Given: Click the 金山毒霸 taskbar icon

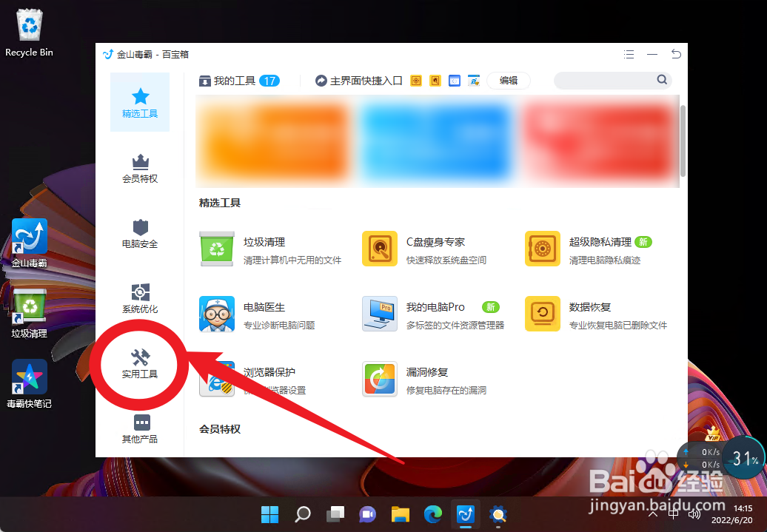Looking at the screenshot, I should [x=465, y=514].
